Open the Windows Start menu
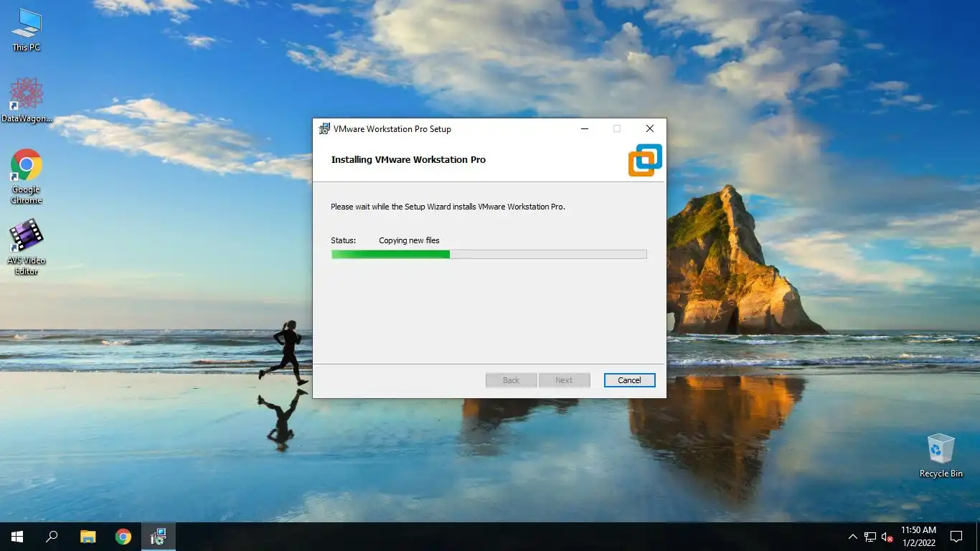Viewport: 980px width, 551px height. [x=17, y=537]
